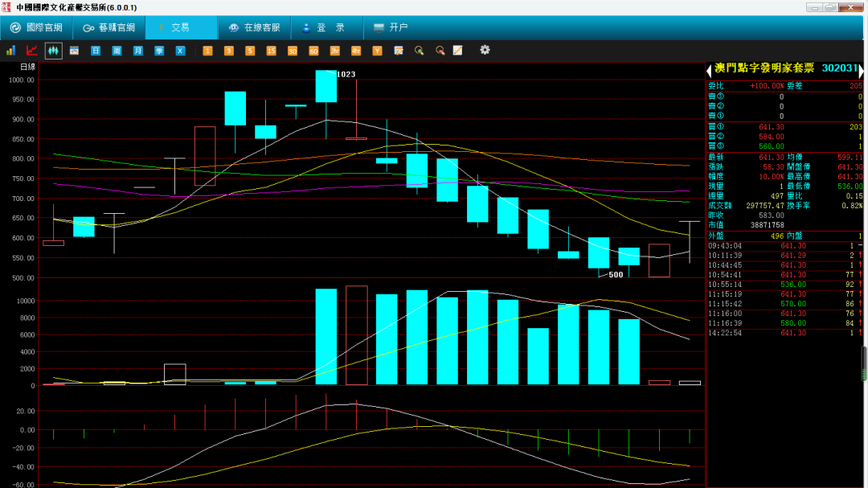The image size is (868, 488).
Task: Minimize the trading application window
Action: [x=814, y=7]
